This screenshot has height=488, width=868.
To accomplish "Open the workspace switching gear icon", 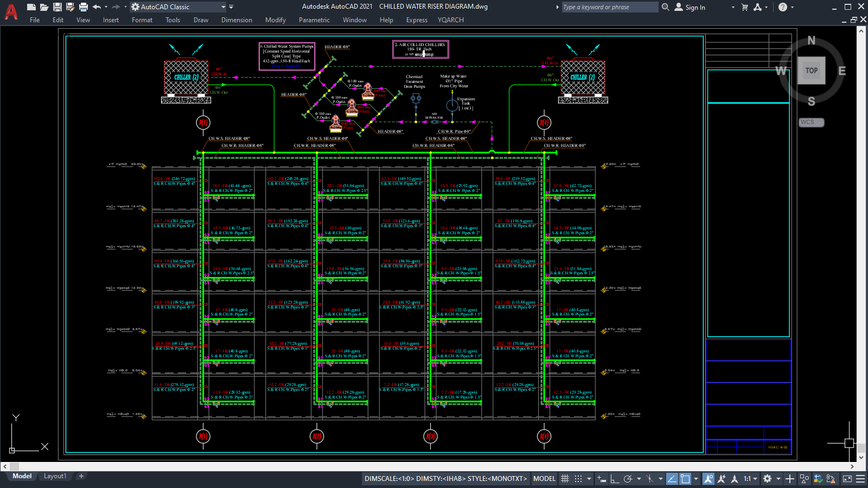I will pyautogui.click(x=767, y=479).
